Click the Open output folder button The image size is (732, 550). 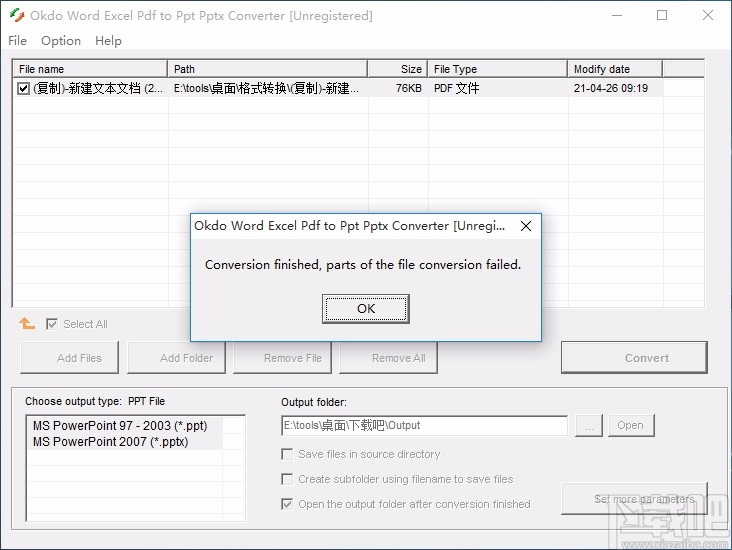coord(631,425)
